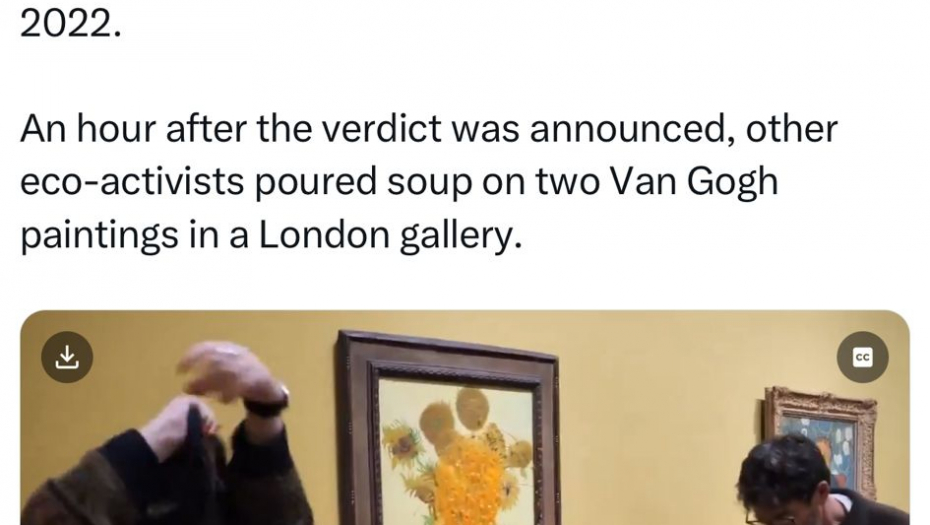This screenshot has width=930, height=525.
Task: Click the word "eco-activists" in the post
Action: click(x=132, y=183)
